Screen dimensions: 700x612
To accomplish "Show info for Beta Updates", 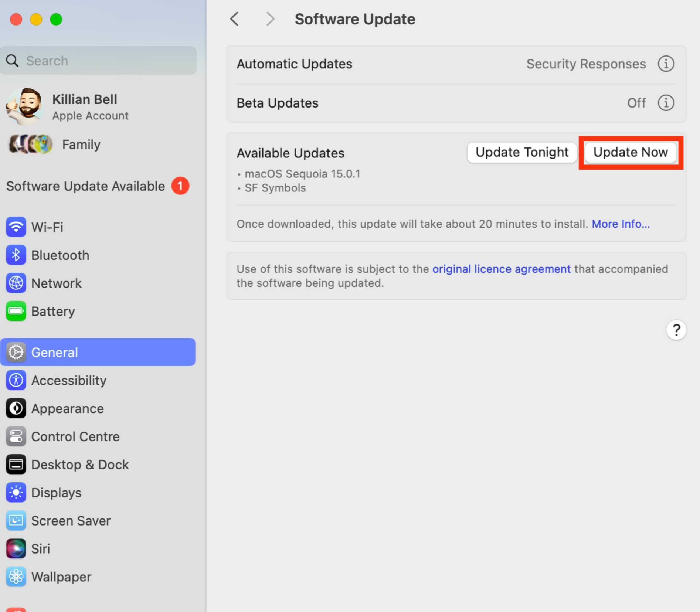I will [x=666, y=103].
